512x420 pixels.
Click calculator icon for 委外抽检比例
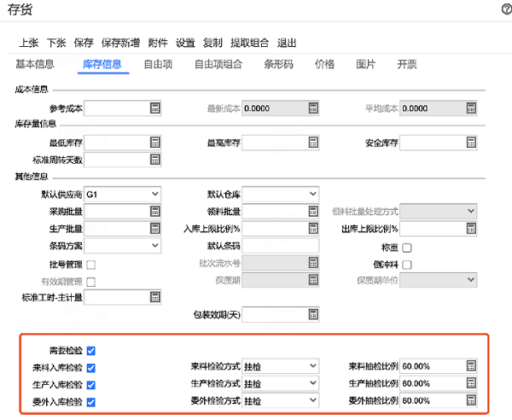point(470,400)
